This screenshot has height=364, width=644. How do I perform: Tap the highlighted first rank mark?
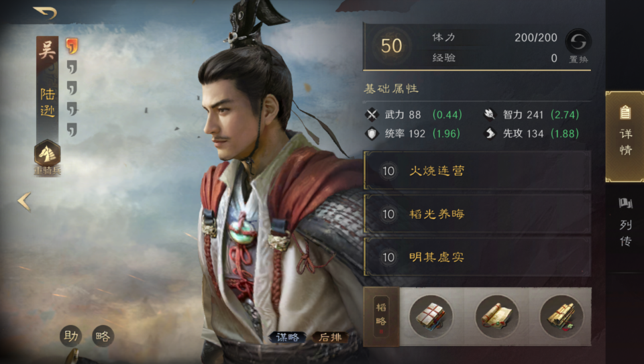72,46
